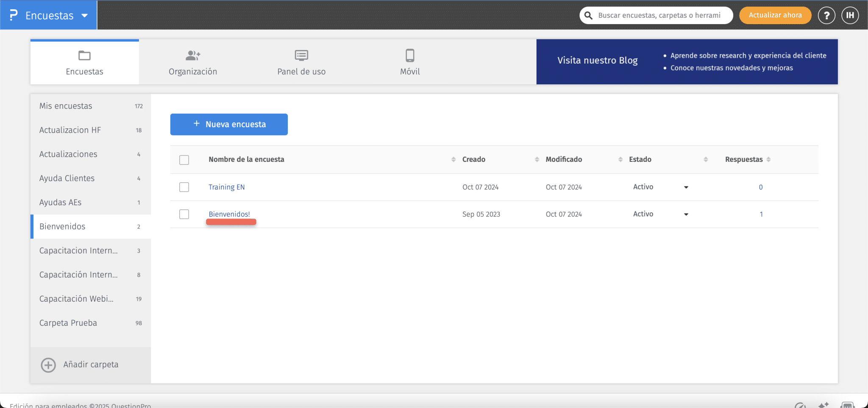Image resolution: width=868 pixels, height=408 pixels.
Task: Open Estado dropdown for Training EN
Action: [x=685, y=187]
